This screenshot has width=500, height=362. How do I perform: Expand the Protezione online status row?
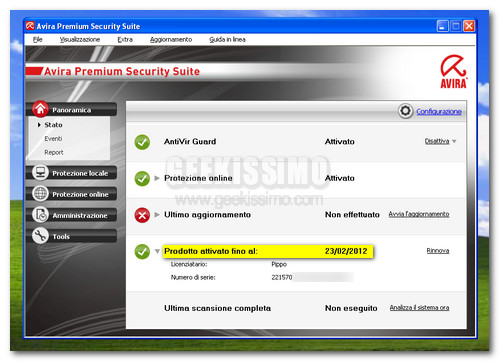157,178
